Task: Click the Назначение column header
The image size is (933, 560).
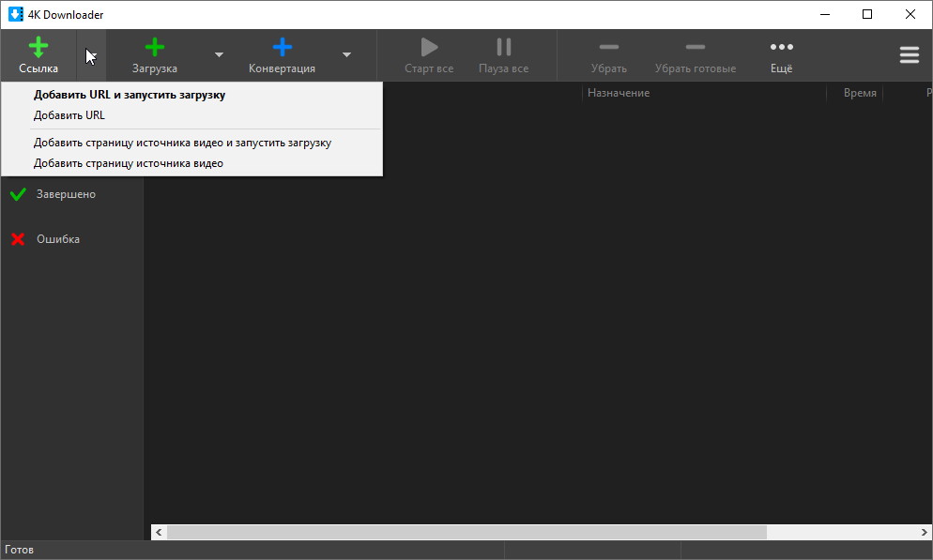Action: (x=619, y=93)
